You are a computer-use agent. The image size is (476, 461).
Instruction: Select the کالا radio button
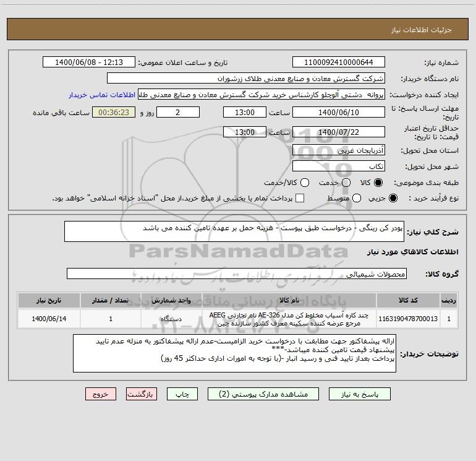point(378,183)
